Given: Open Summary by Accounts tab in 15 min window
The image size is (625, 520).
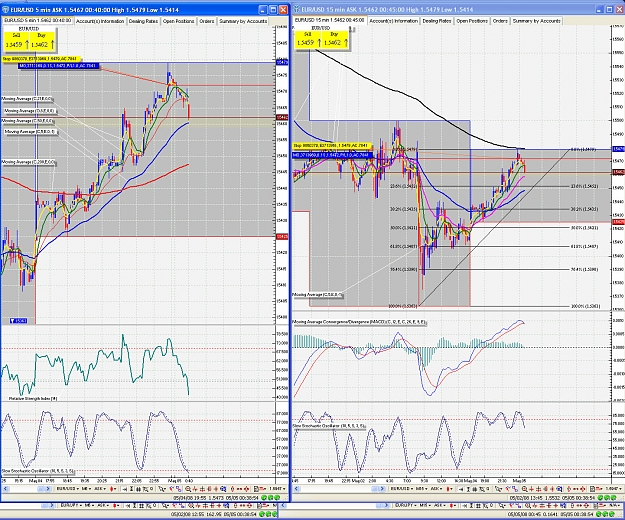Looking at the screenshot, I should click(537, 21).
